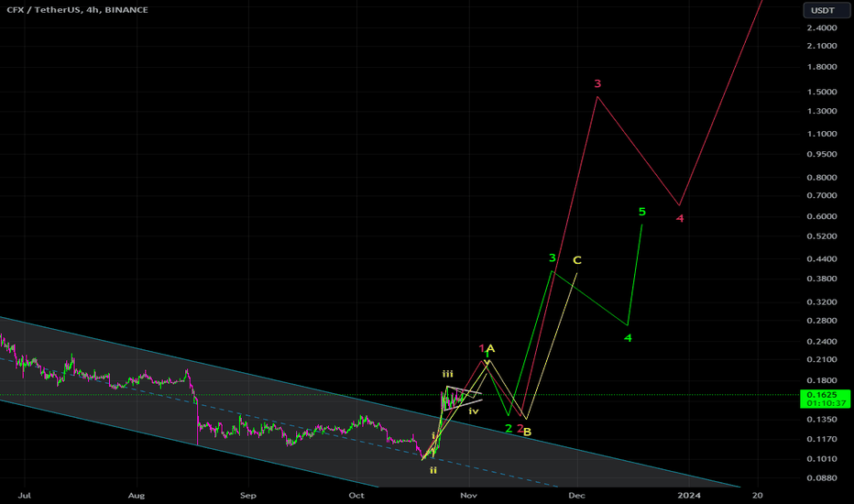This screenshot has width=854, height=504.
Task: Select the iii sub-wave label
Action: coord(448,374)
